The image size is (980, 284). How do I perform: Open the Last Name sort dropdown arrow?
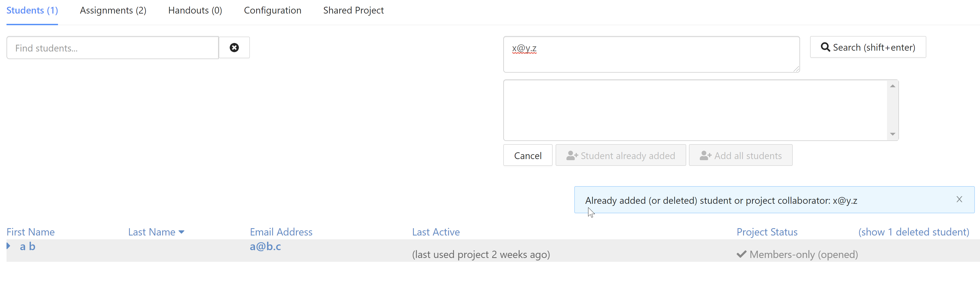point(182,232)
